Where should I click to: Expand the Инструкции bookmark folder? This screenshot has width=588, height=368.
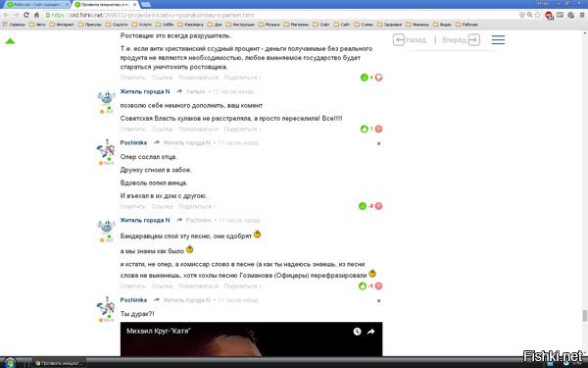point(240,25)
